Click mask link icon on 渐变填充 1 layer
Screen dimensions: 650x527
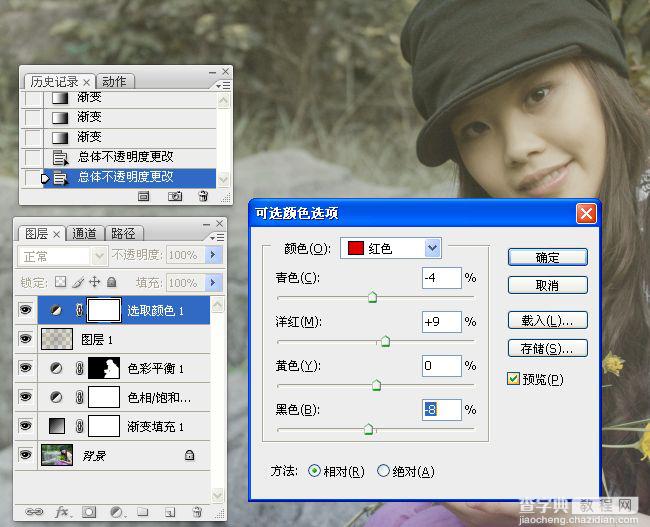click(x=79, y=426)
